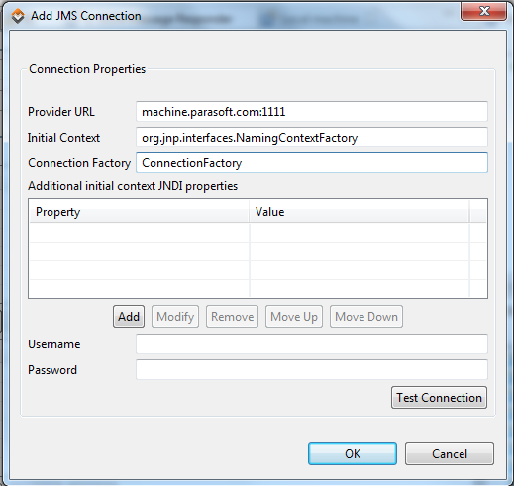Screen dimensions: 514x486
Task: Click into the Password field
Action: (312, 369)
